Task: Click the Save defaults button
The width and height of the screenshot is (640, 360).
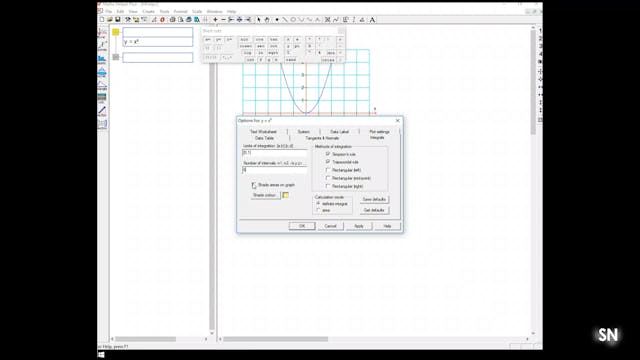Action: tap(374, 199)
